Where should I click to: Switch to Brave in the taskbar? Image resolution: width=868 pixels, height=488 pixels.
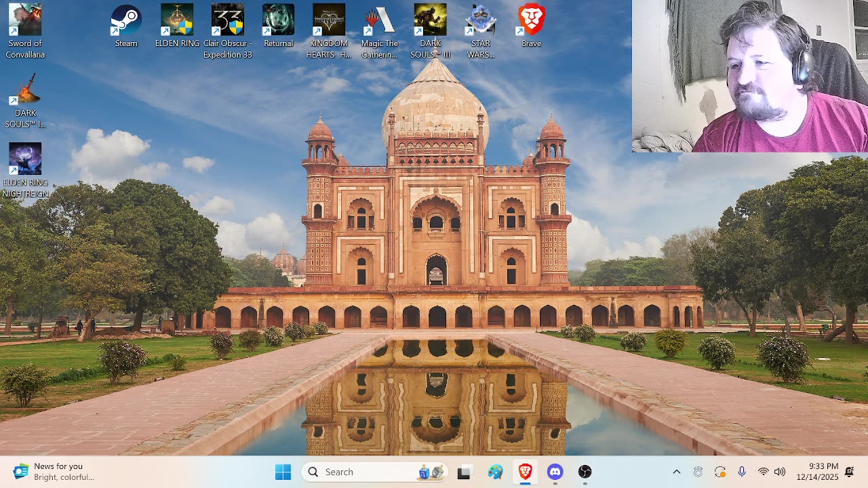(x=525, y=472)
